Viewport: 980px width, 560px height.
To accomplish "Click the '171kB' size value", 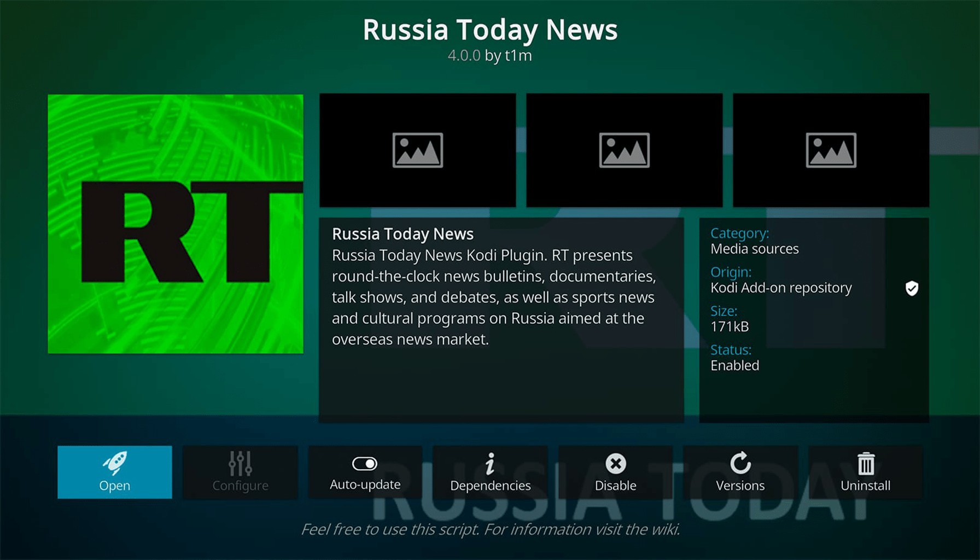I will click(730, 326).
